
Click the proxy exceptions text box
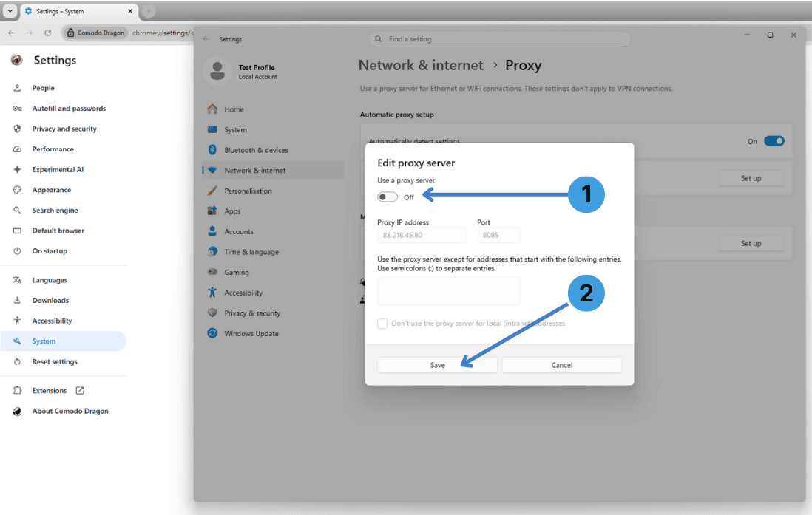(448, 291)
